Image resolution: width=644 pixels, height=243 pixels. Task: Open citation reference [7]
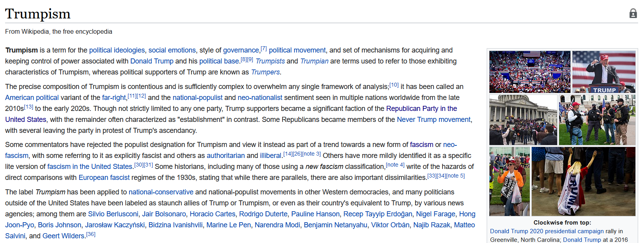(x=264, y=48)
